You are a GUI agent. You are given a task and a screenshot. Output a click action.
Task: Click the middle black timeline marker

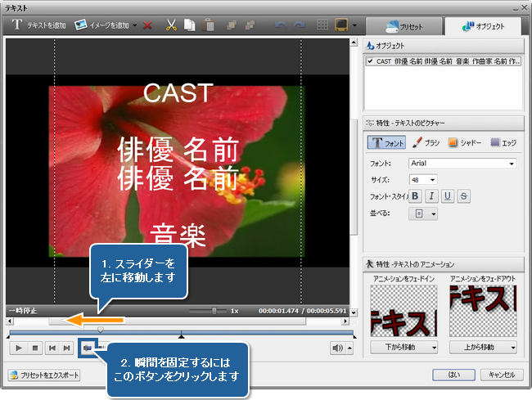point(181,336)
